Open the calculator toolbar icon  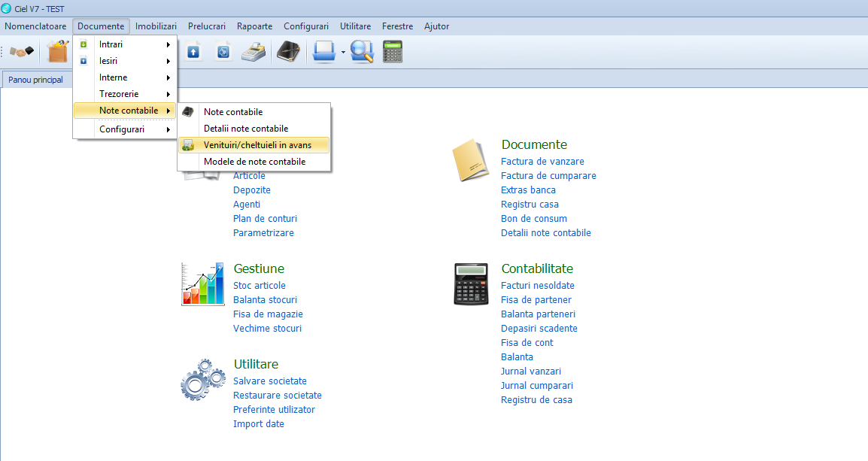[x=393, y=52]
